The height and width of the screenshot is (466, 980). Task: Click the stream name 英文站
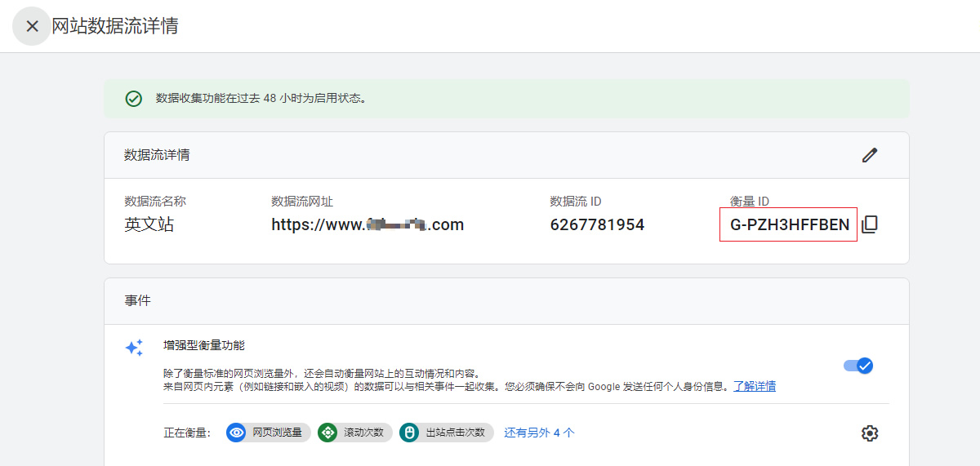149,224
